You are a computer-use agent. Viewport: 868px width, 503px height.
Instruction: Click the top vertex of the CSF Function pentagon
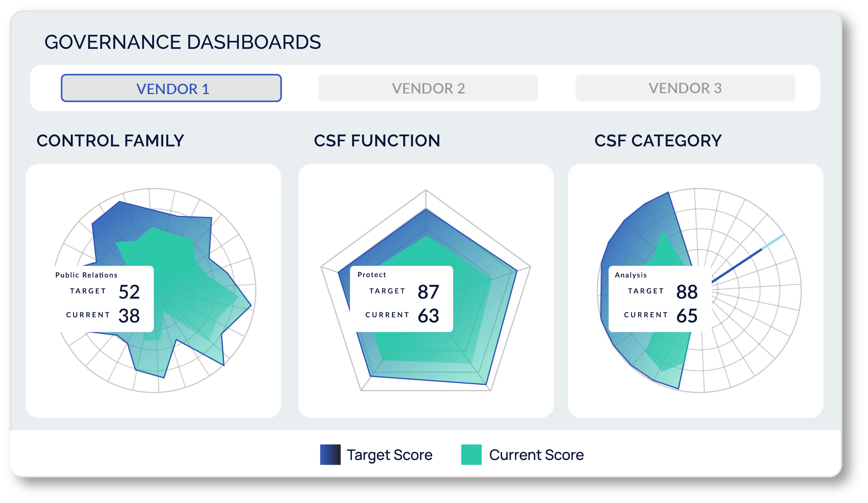click(426, 190)
